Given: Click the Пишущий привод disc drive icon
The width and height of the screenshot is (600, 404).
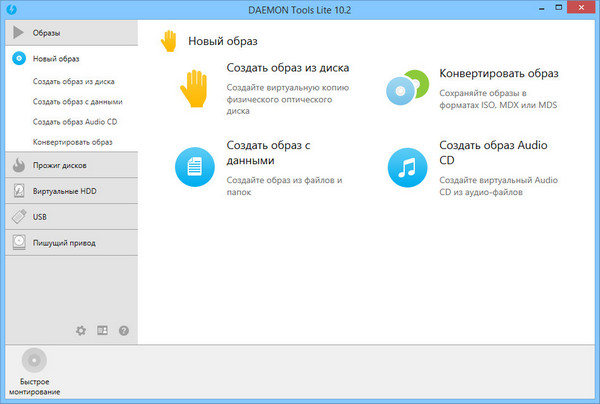Looking at the screenshot, I should [x=19, y=243].
